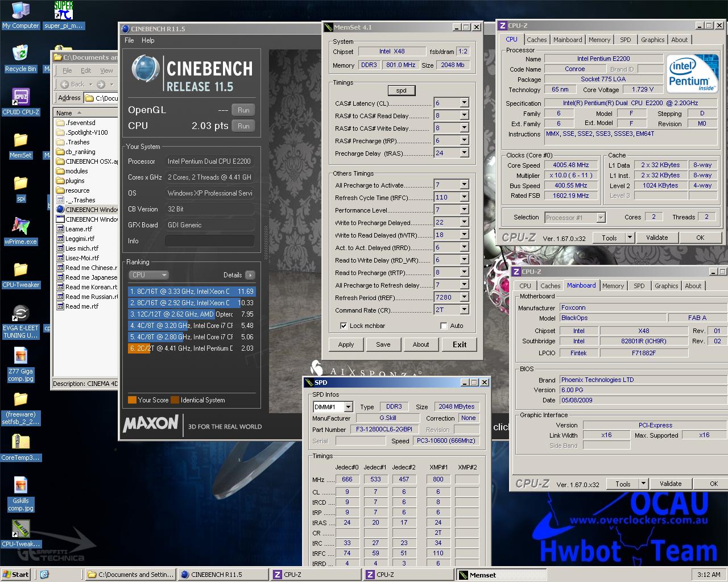Run the CPU benchmark in Cinebench
The height and width of the screenshot is (582, 728).
pyautogui.click(x=243, y=126)
